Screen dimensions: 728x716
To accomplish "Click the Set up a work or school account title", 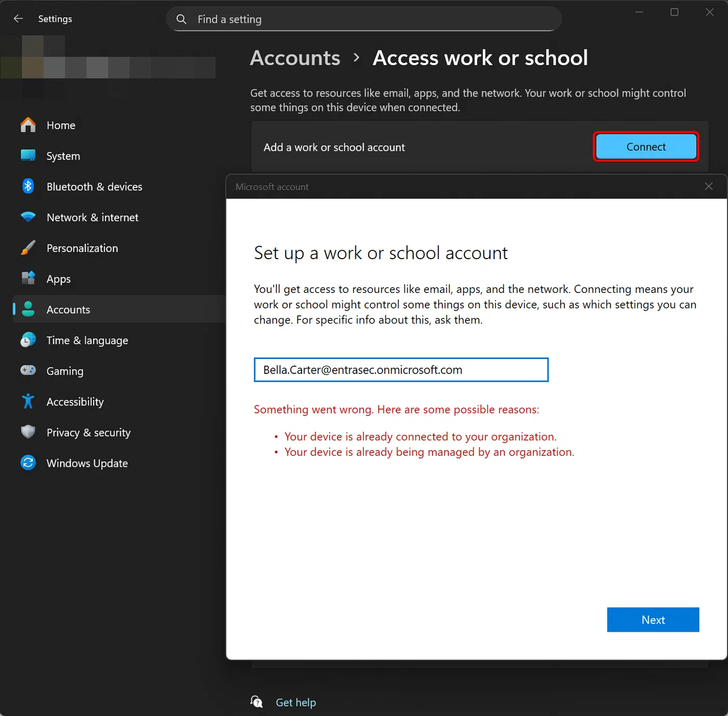I will (381, 253).
